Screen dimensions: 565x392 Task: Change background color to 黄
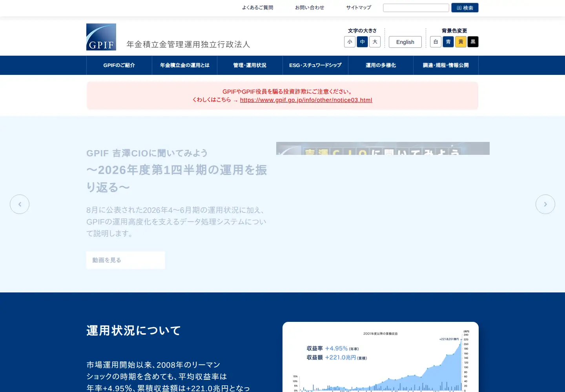coord(461,42)
